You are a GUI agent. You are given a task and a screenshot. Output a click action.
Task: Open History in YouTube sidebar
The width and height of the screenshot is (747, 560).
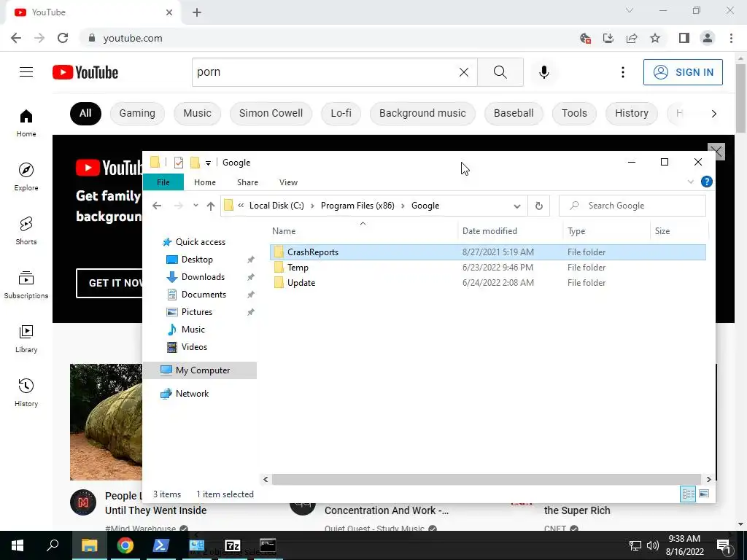coord(26,392)
